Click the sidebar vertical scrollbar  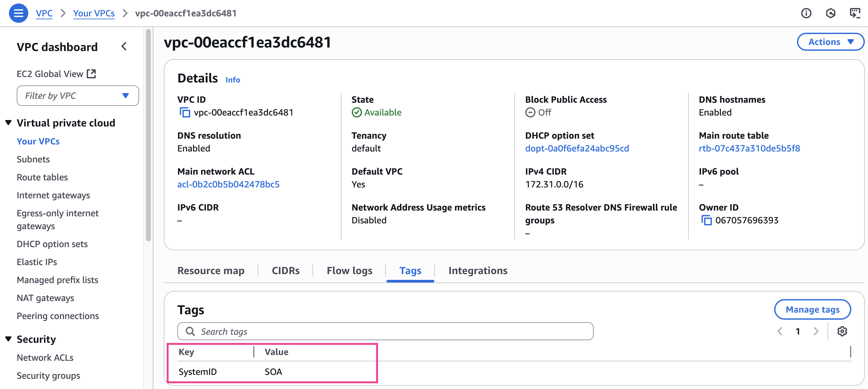(148, 135)
